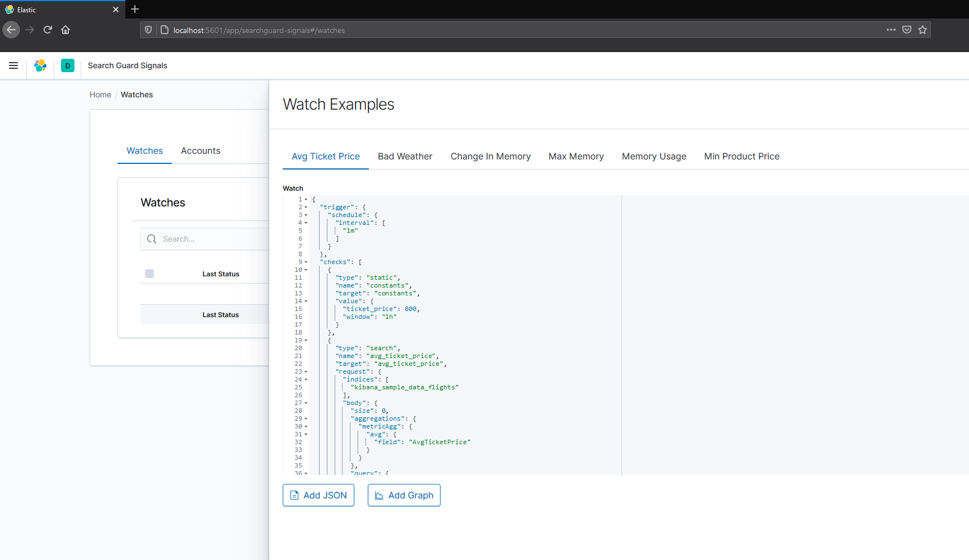The image size is (969, 560).
Task: Click the document icon in Add JSON
Action: 294,495
